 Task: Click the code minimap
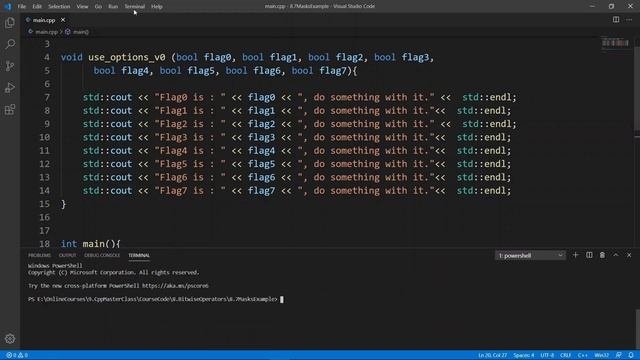pos(616,43)
